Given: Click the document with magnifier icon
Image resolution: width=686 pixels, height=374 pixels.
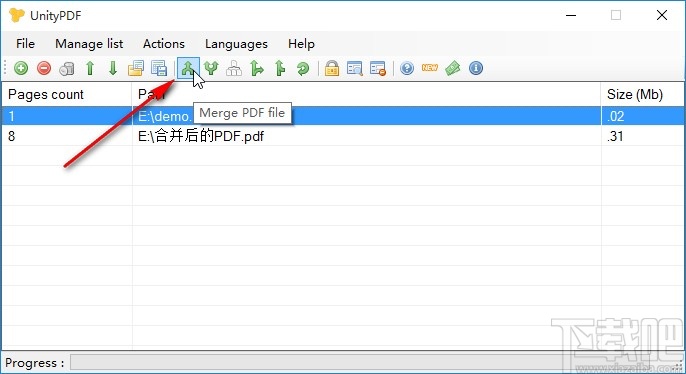Looking at the screenshot, I should coord(355,68).
